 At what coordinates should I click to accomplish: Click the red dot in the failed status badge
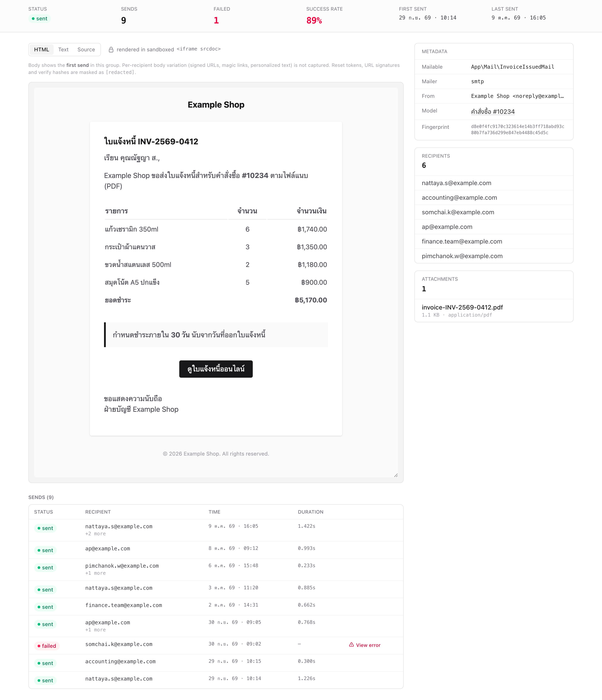coord(39,646)
